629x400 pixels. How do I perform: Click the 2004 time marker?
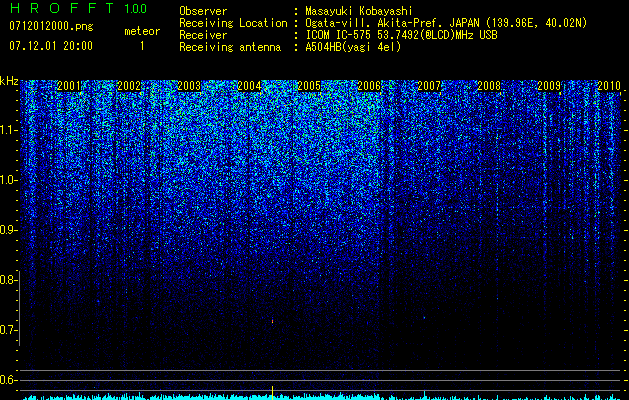[249, 86]
